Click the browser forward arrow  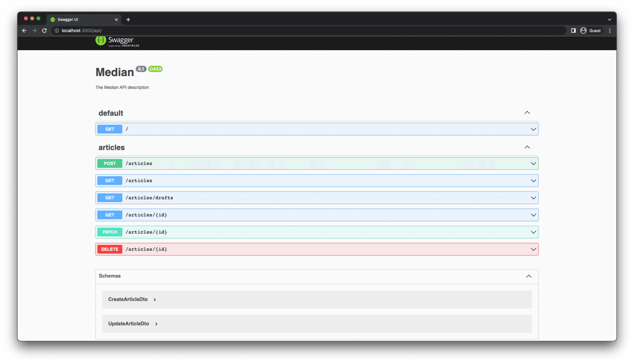(35, 31)
